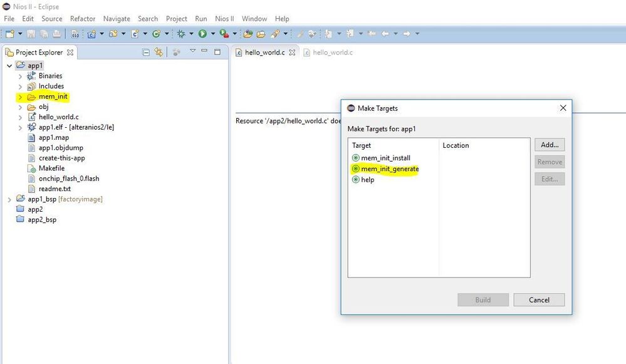Screen dimensions: 626x364
Task: Select the readme.txt file
Action: tap(55, 189)
